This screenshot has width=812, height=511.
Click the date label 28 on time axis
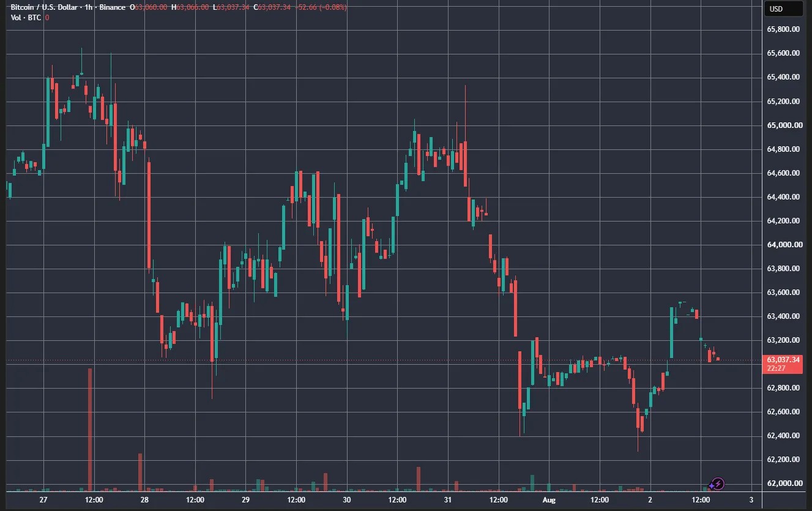coord(144,500)
